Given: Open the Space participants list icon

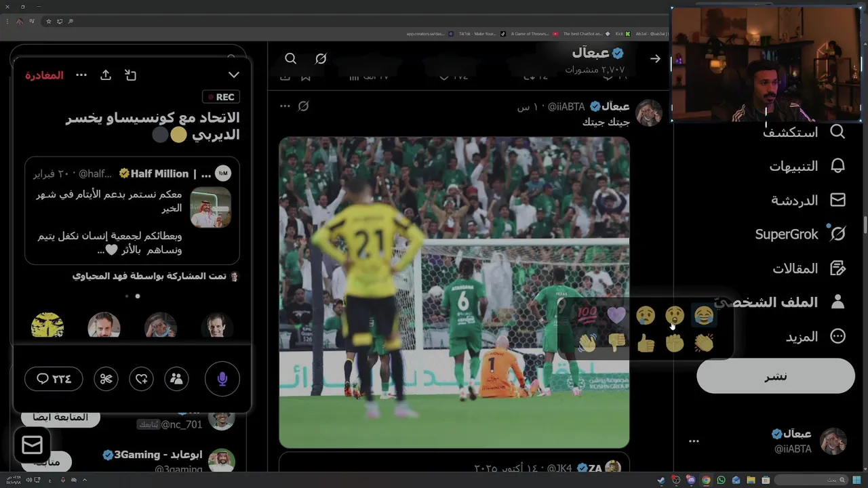Looking at the screenshot, I should click(177, 379).
